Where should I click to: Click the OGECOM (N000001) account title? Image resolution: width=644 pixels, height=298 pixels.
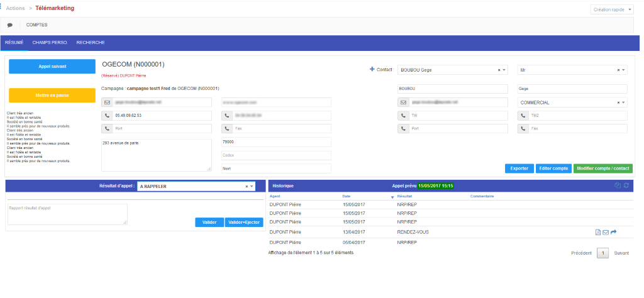pyautogui.click(x=133, y=65)
